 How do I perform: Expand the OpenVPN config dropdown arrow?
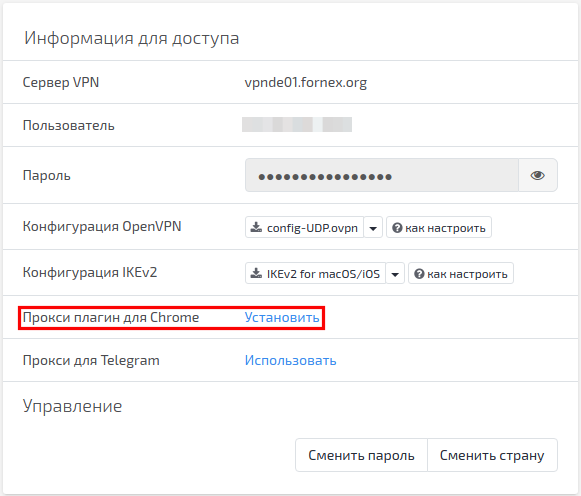[x=373, y=227]
